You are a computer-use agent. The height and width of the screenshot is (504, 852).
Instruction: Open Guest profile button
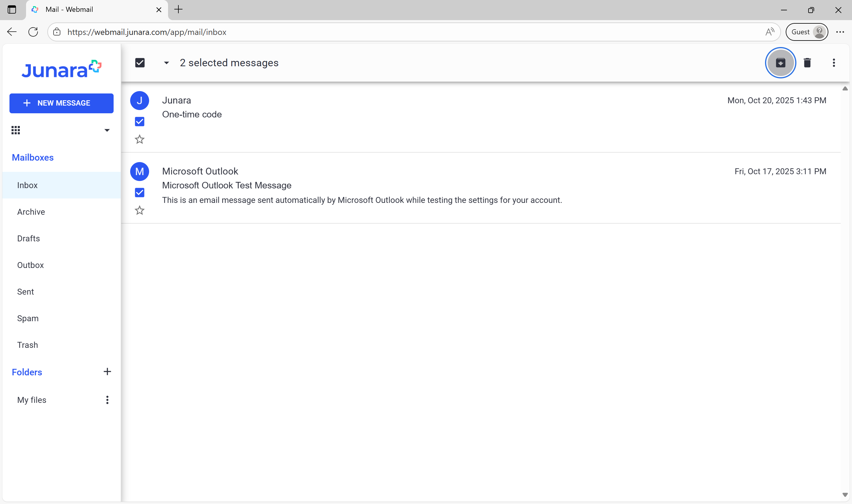[x=807, y=32]
